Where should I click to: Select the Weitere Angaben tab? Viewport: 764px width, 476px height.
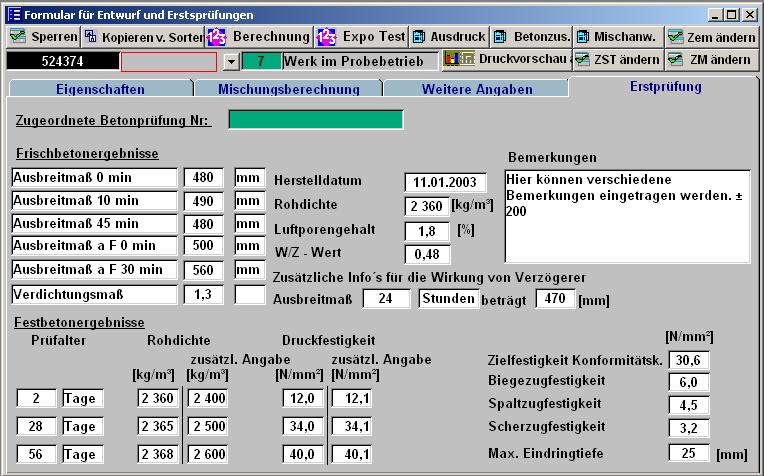click(x=476, y=89)
